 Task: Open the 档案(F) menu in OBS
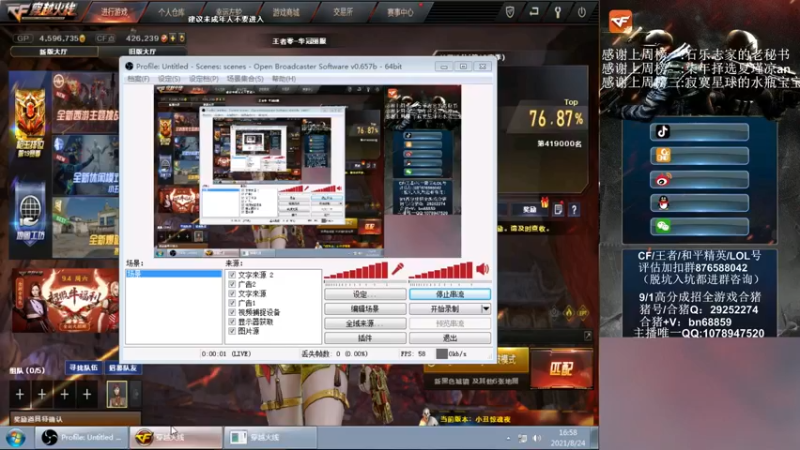click(x=138, y=79)
